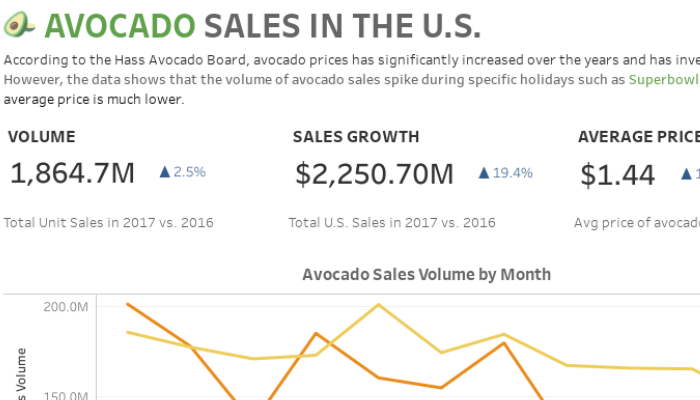Open the green Superbowl link
Image resolution: width=700 pixels, height=400 pixels.
pyautogui.click(x=664, y=79)
